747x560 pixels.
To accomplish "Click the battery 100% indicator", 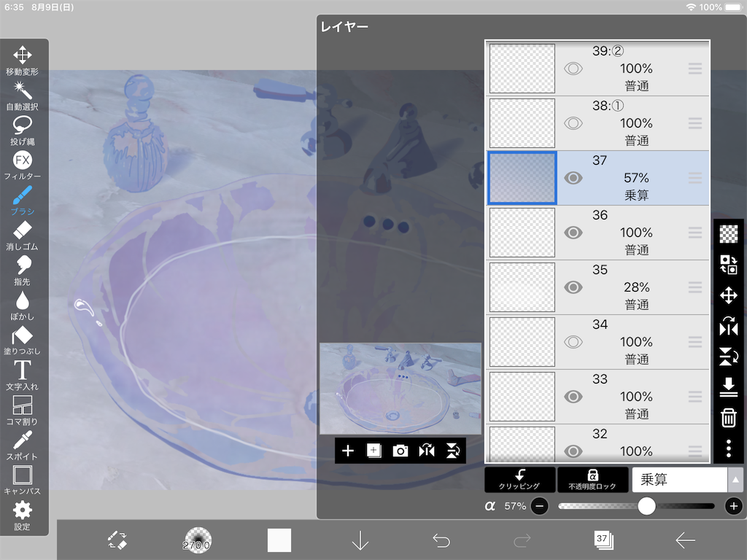I will (x=720, y=7).
